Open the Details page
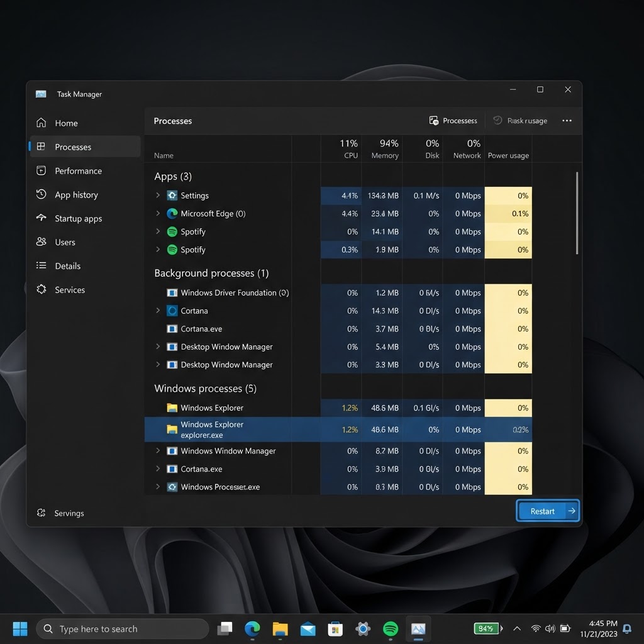 click(86, 266)
